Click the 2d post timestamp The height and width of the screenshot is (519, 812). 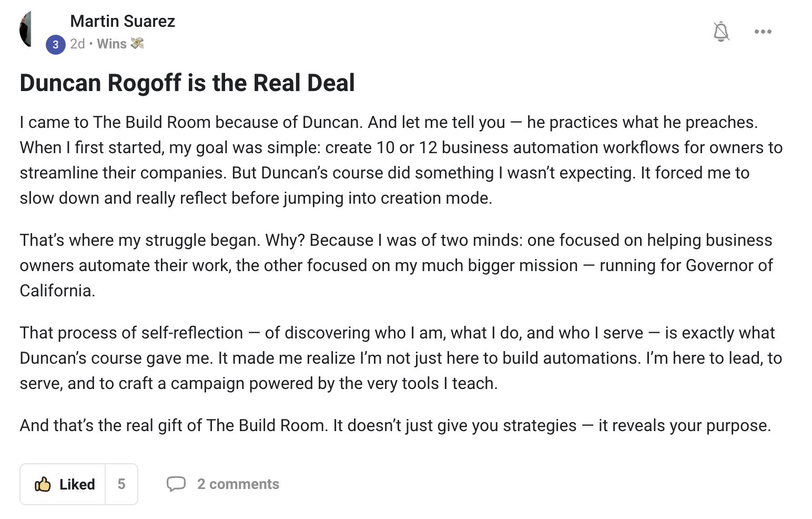(77, 44)
